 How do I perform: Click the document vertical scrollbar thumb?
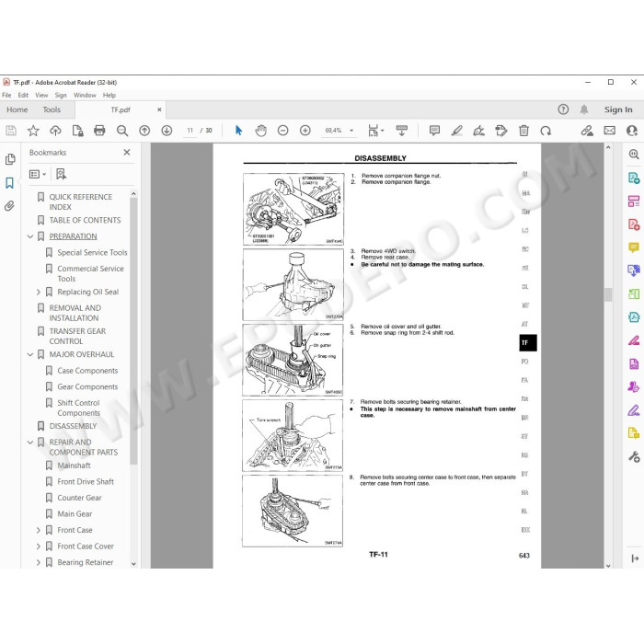point(608,294)
